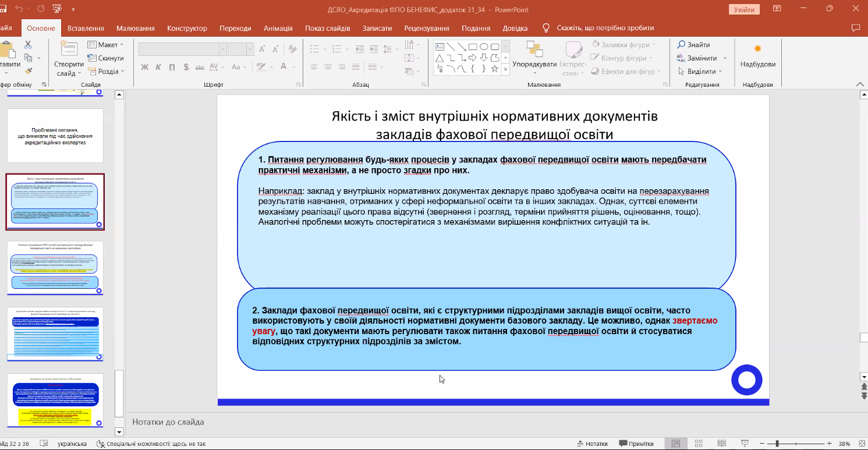Click the Скинути (Reset) slide button
868x450 pixels.
click(105, 58)
